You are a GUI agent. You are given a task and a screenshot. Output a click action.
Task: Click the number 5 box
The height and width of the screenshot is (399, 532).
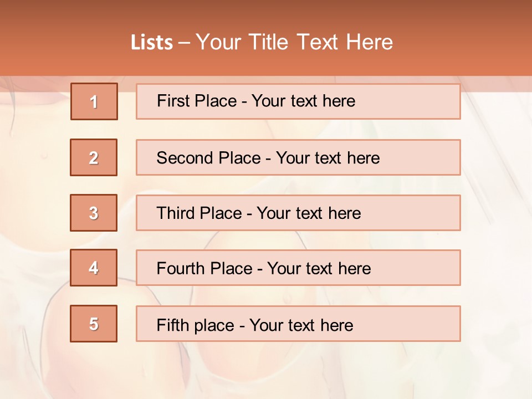coord(94,324)
